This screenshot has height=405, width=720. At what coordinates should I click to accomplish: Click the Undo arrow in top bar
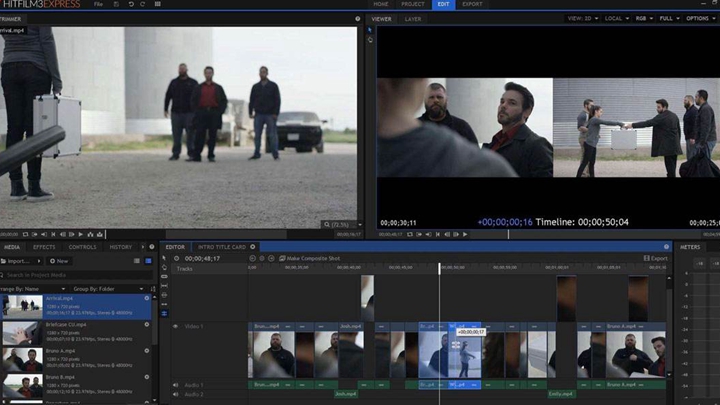tap(131, 4)
